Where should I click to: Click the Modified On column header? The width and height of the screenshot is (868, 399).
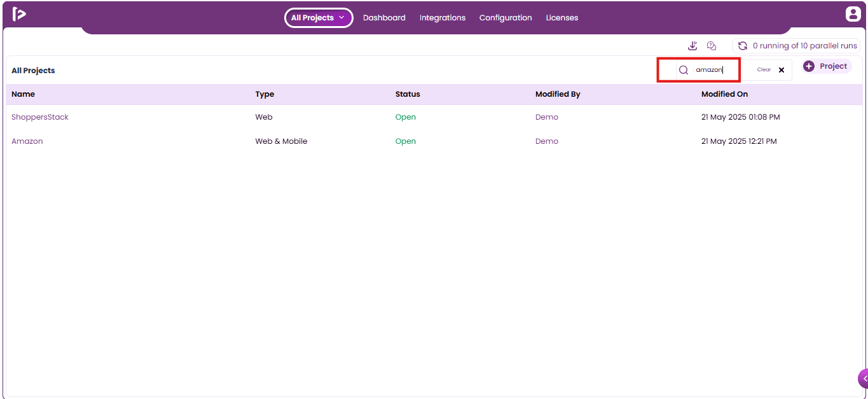pyautogui.click(x=724, y=94)
